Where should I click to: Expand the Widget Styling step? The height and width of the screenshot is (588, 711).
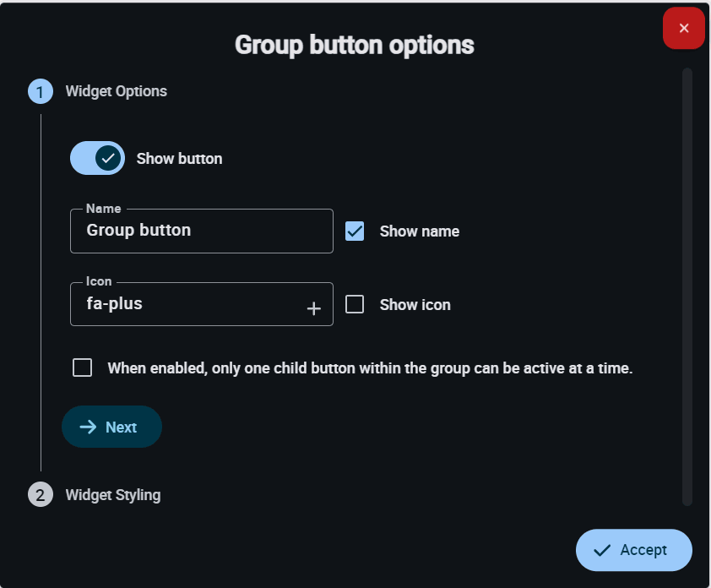click(113, 494)
